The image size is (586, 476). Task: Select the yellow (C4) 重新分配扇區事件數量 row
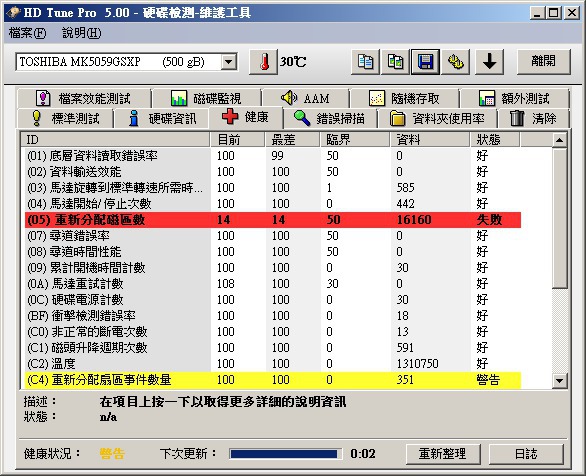tap(273, 380)
